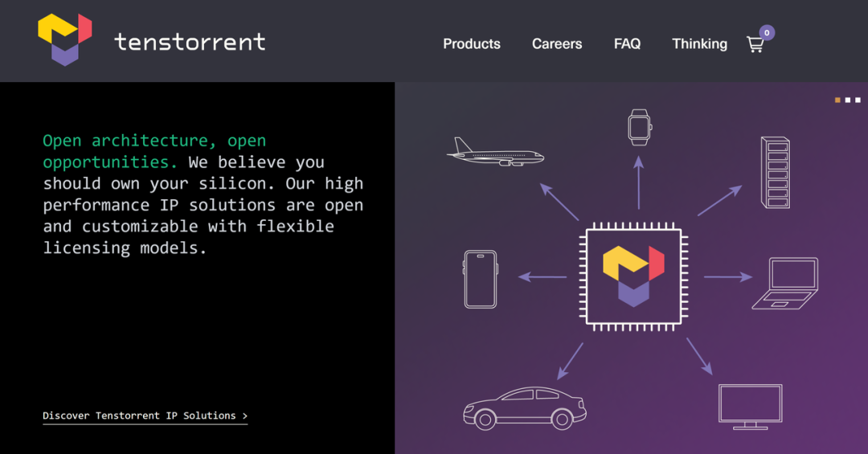This screenshot has width=868, height=454.
Task: Select the third slide indicator dot
Action: pyautogui.click(x=858, y=100)
